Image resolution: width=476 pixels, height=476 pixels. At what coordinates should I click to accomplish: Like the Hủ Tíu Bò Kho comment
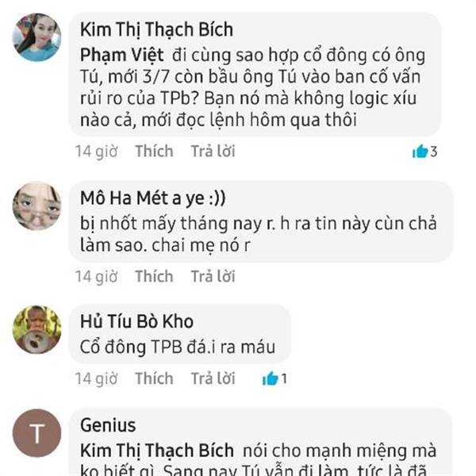[154, 378]
